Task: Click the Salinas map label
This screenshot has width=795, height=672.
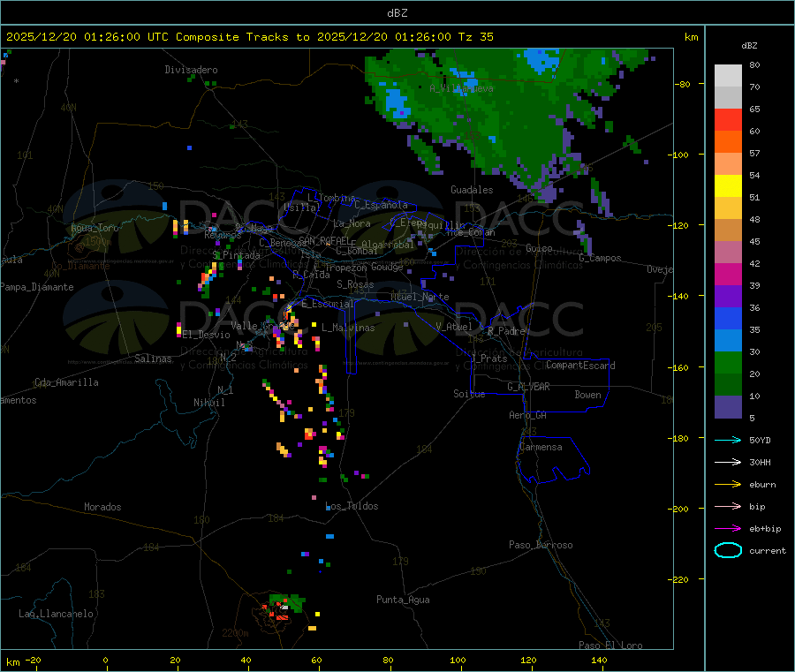Action: pyautogui.click(x=153, y=359)
